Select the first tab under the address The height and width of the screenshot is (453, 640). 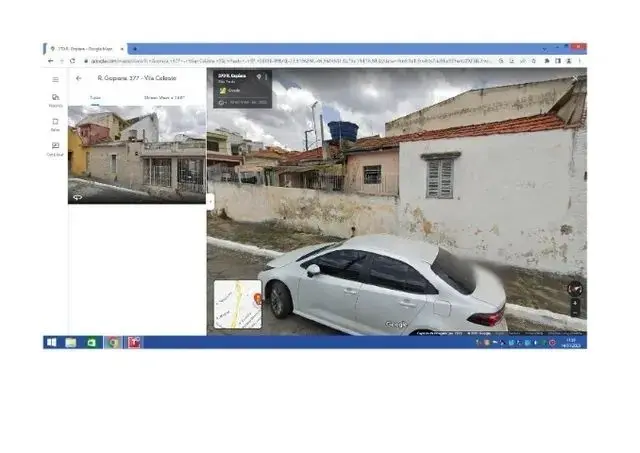click(96, 98)
